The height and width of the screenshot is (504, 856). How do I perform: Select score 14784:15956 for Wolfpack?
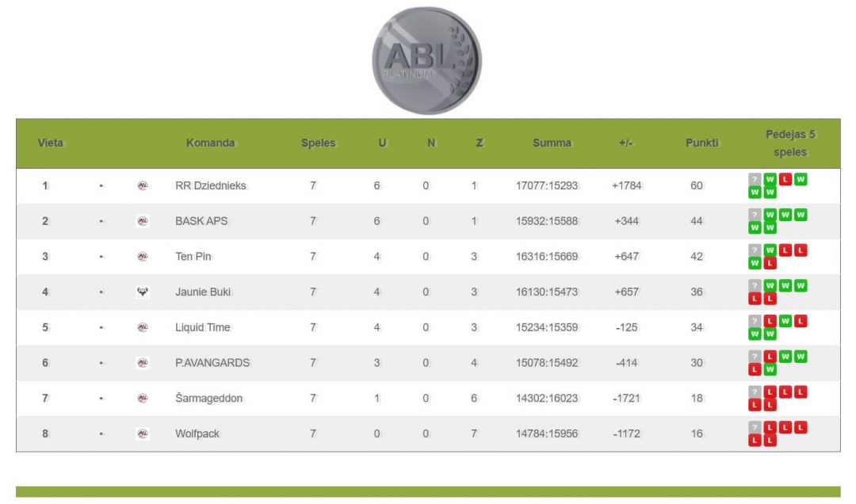[x=546, y=434]
